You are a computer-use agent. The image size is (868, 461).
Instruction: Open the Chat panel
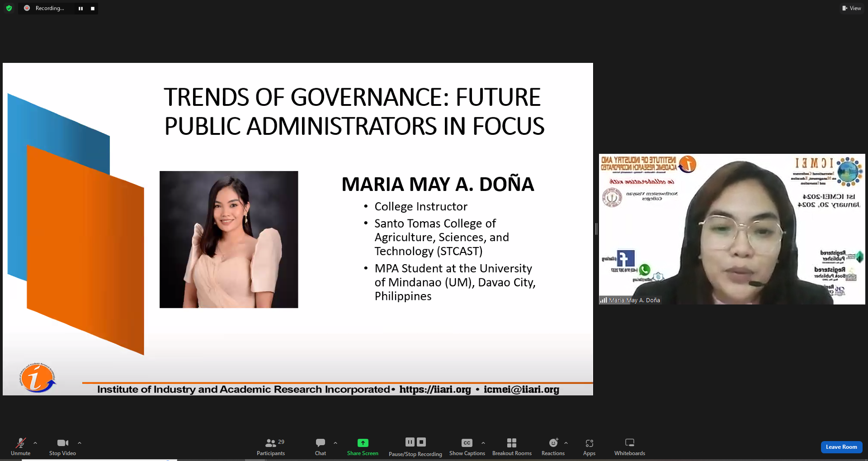(321, 447)
